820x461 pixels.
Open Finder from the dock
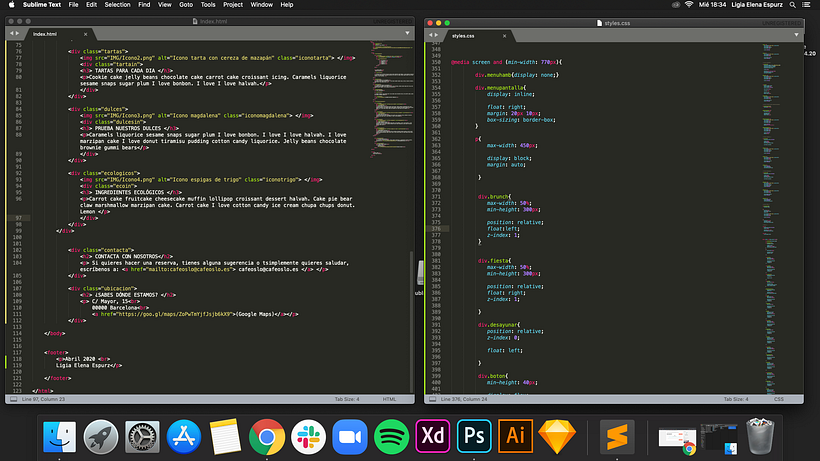[59, 436]
